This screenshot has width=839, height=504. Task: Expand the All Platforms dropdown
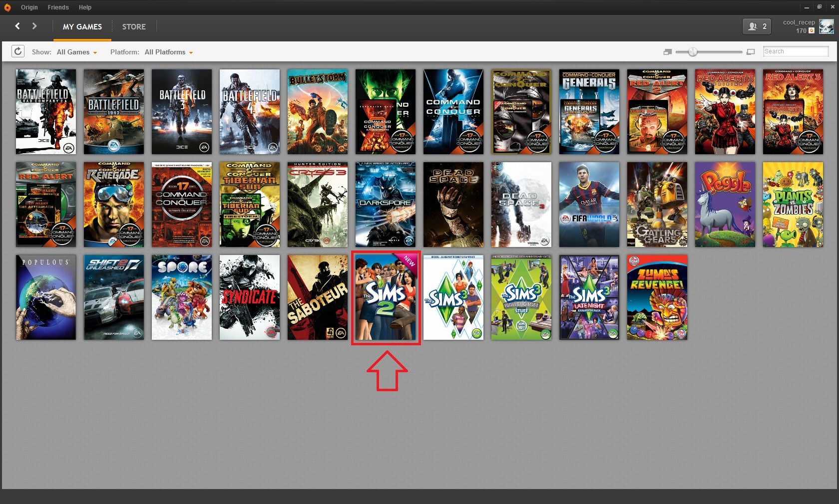(169, 52)
